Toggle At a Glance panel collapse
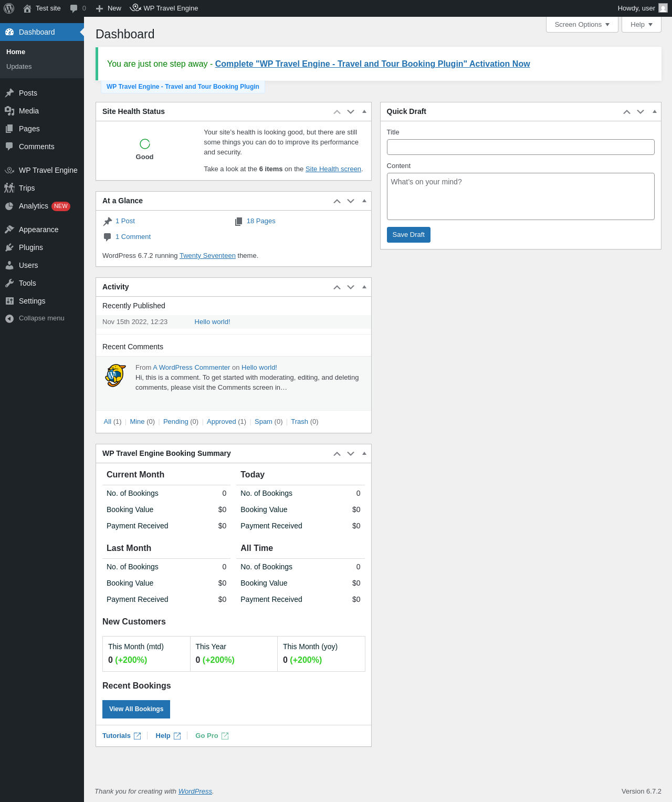Image resolution: width=672 pixels, height=802 pixels. [x=364, y=201]
